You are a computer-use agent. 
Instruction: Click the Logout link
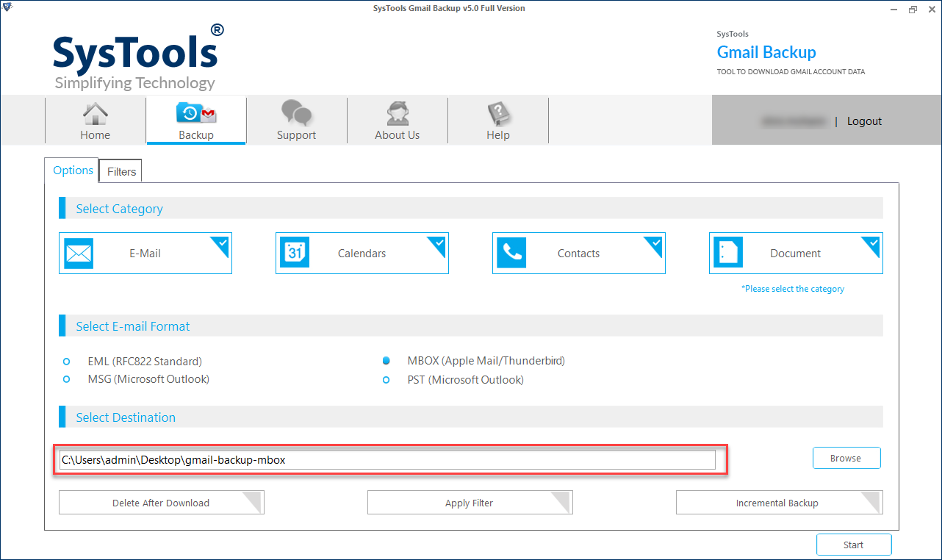pyautogui.click(x=864, y=121)
